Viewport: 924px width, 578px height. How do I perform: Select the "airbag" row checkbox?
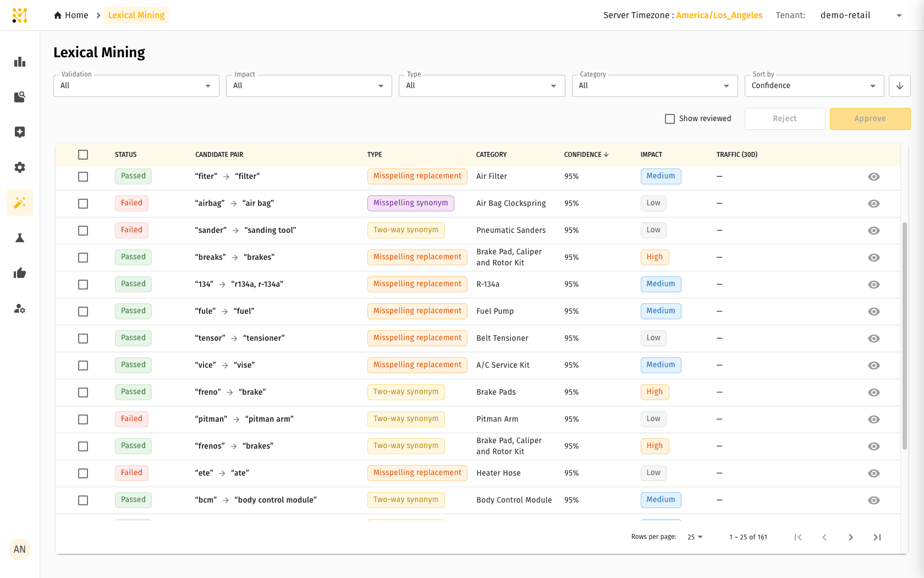point(83,204)
